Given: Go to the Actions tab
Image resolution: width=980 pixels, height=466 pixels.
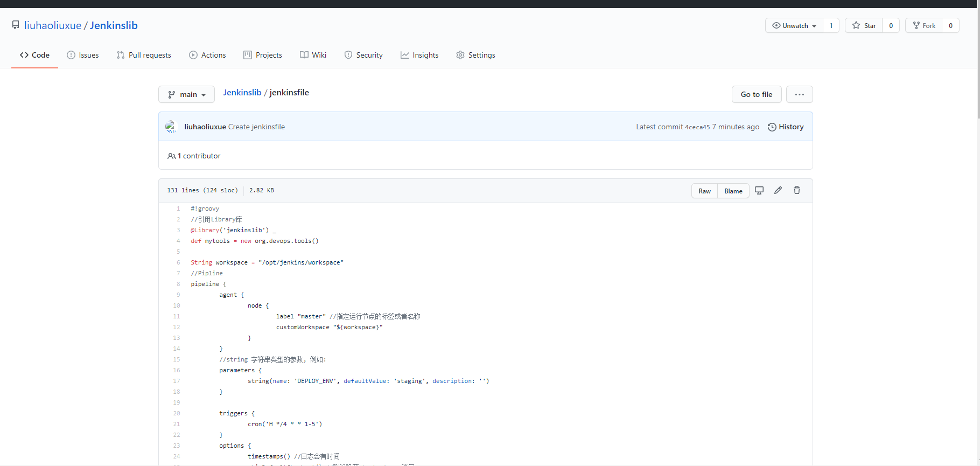Looking at the screenshot, I should point(207,55).
